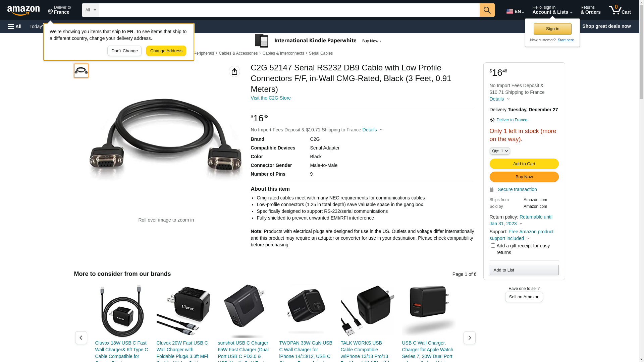The width and height of the screenshot is (644, 362).
Task: Click the search magnifier button
Action: (x=487, y=10)
